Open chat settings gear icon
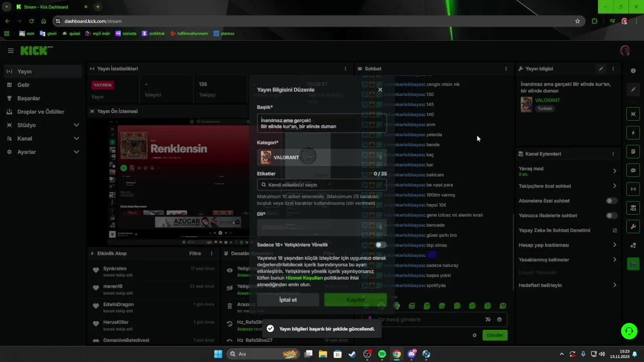 click(474, 335)
